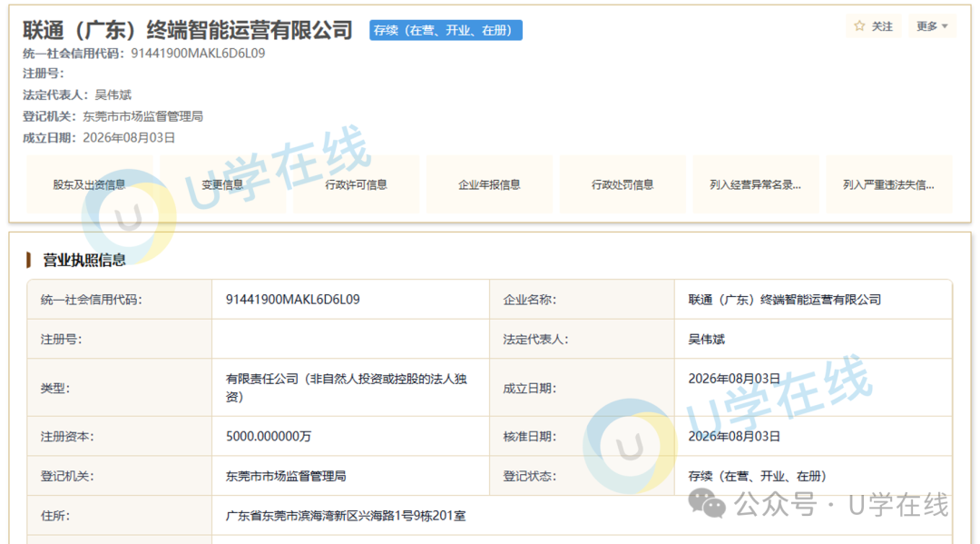Open the 股东及出资信息 tab
Screen dimensions: 980x544
click(x=89, y=184)
